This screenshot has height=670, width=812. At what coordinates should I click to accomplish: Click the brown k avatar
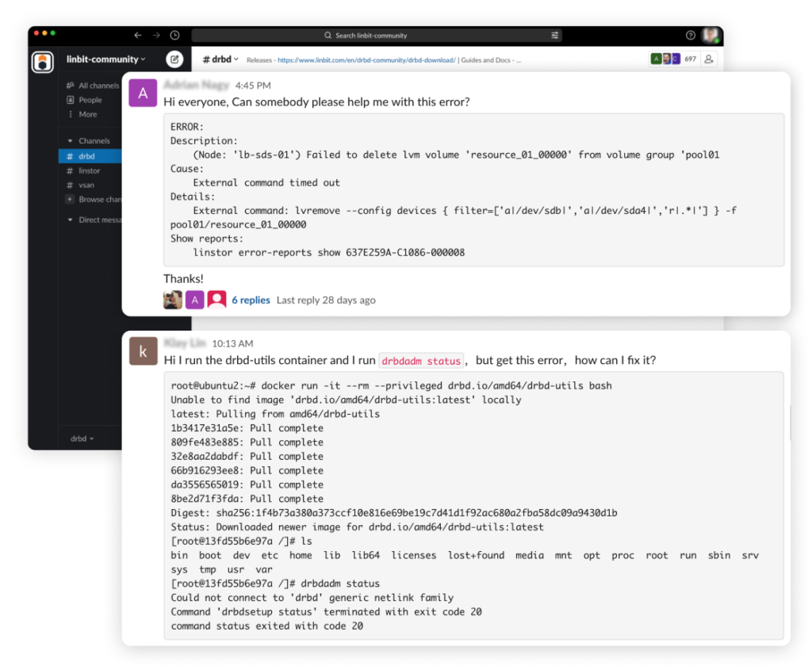[x=143, y=351]
